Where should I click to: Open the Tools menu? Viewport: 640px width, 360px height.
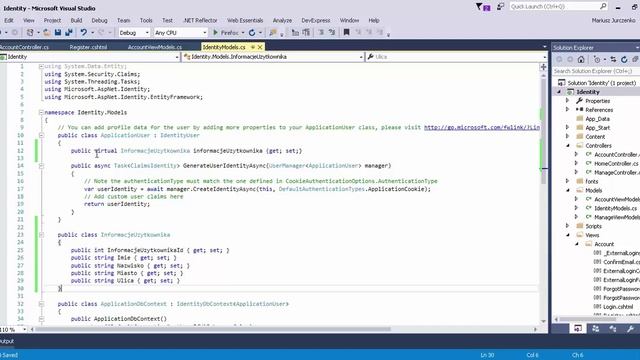coord(146,20)
